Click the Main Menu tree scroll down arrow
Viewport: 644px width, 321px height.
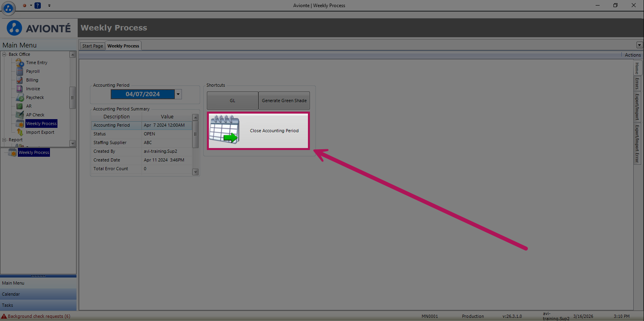click(73, 143)
